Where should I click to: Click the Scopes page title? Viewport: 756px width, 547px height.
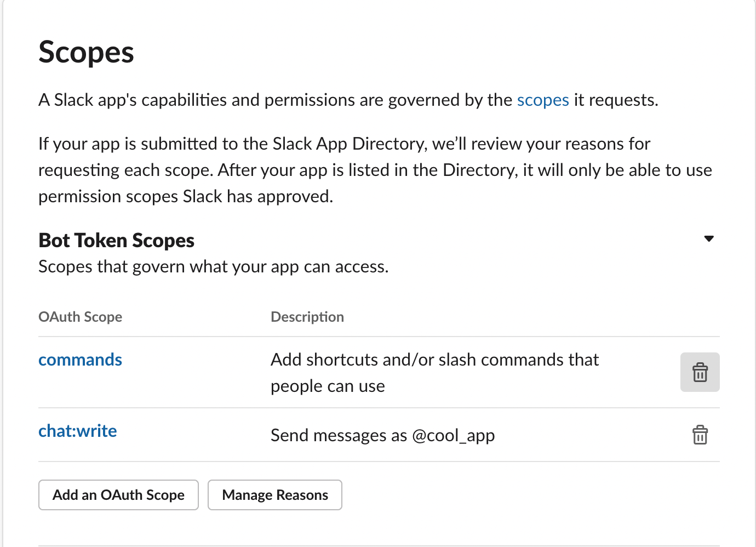(86, 52)
